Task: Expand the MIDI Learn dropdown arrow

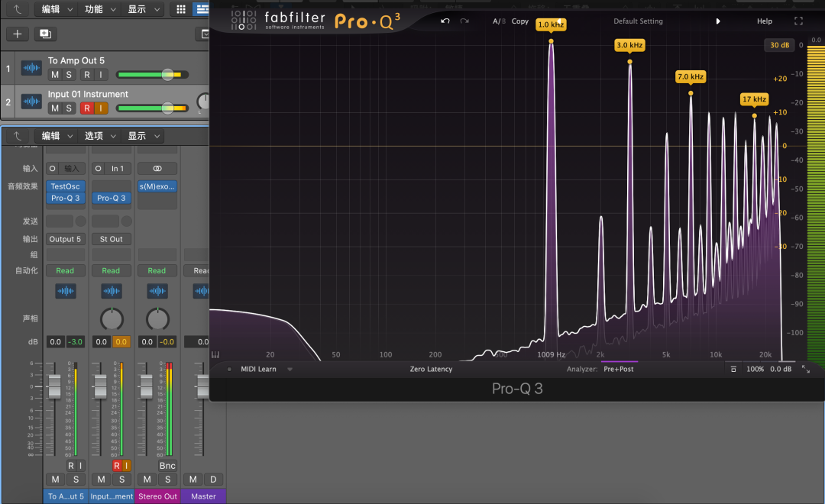Action: point(290,369)
